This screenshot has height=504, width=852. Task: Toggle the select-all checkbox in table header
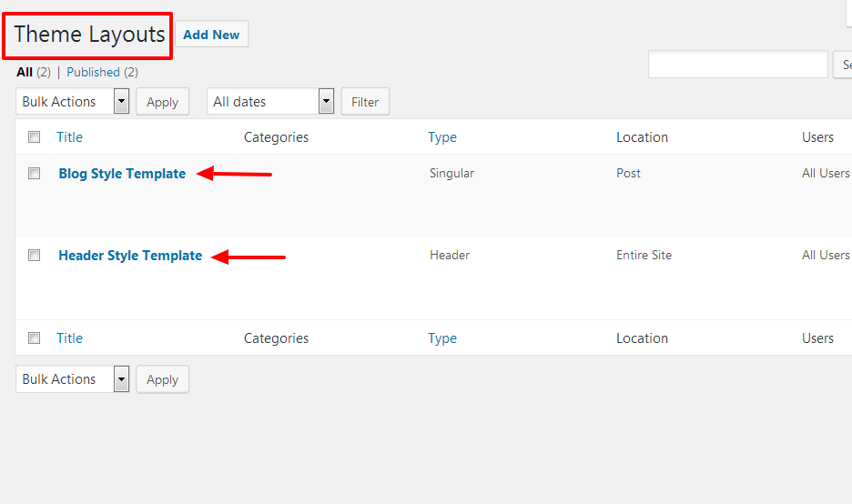[x=35, y=136]
